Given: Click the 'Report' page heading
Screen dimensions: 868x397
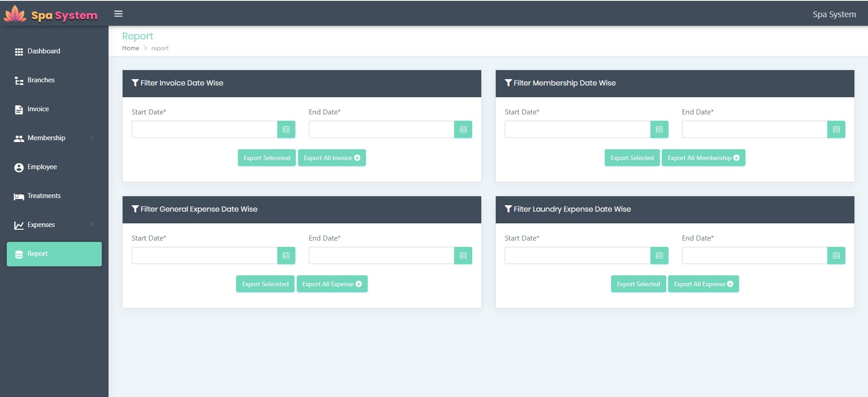Looking at the screenshot, I should pos(138,36).
